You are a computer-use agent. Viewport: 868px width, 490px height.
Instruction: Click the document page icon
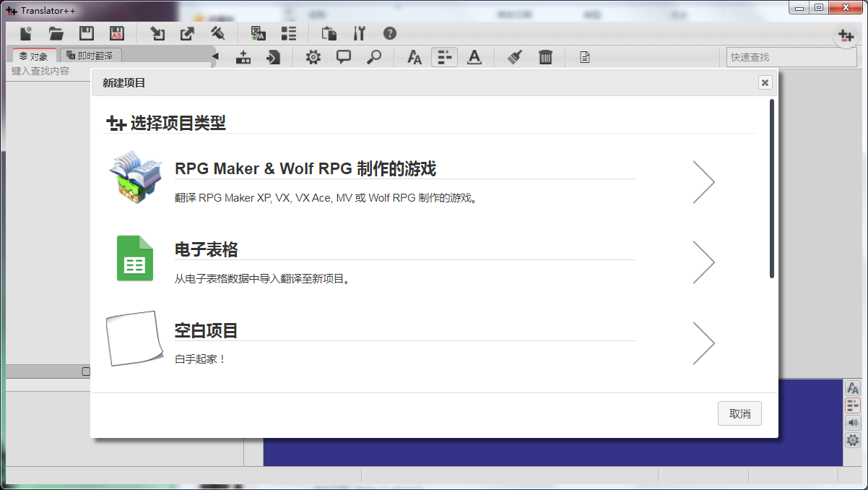tap(585, 57)
